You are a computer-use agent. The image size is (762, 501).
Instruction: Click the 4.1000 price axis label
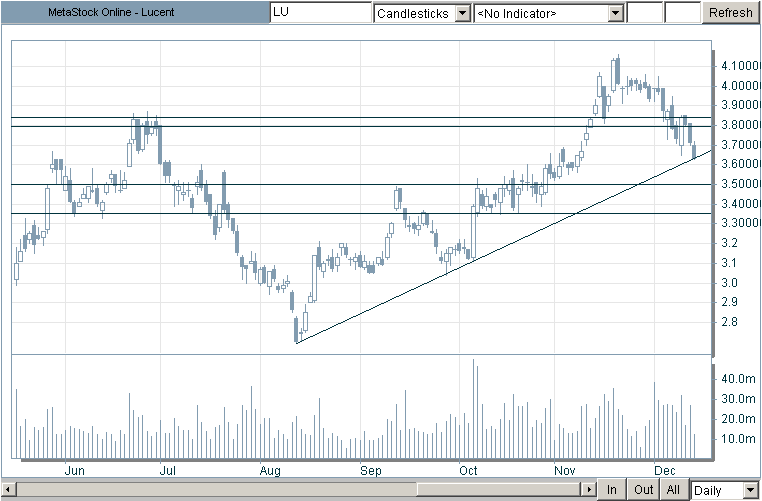(x=741, y=66)
